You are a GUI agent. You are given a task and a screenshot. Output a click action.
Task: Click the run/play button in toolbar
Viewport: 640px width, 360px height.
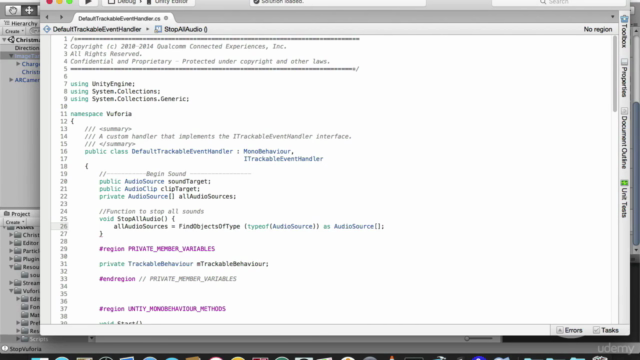click(88, 2)
